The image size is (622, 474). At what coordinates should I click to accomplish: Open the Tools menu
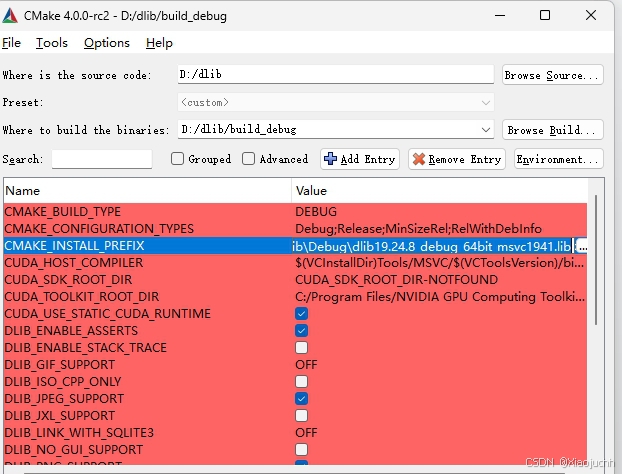[x=52, y=43]
